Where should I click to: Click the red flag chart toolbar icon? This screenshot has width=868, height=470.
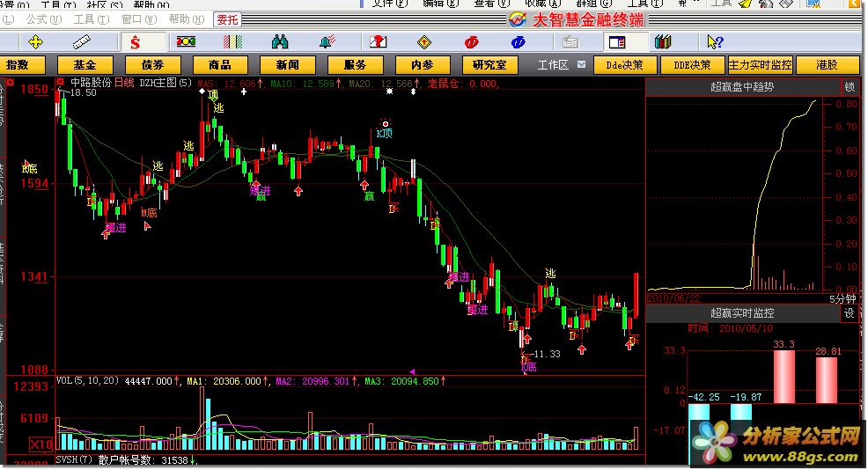tap(378, 42)
